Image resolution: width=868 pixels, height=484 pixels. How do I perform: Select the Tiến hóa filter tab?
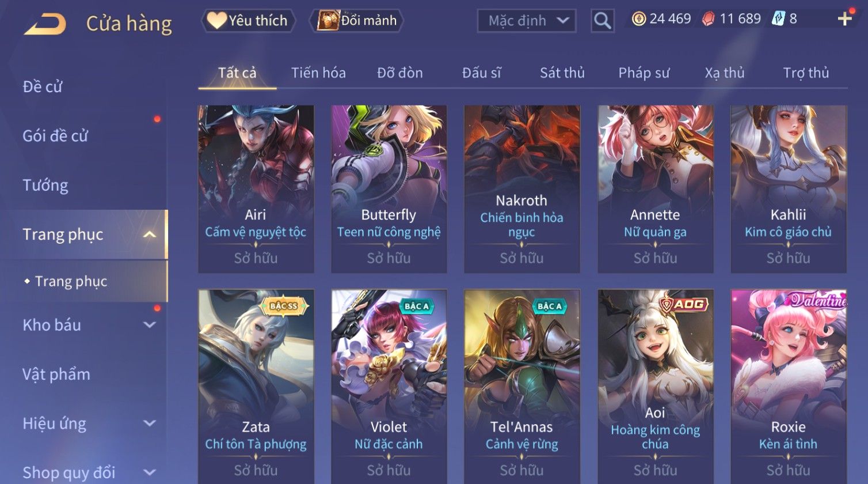(318, 73)
